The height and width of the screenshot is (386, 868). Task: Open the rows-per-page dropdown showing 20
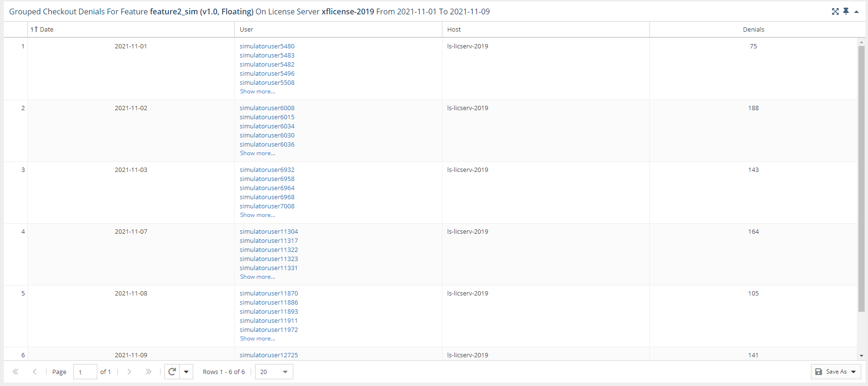tap(274, 372)
